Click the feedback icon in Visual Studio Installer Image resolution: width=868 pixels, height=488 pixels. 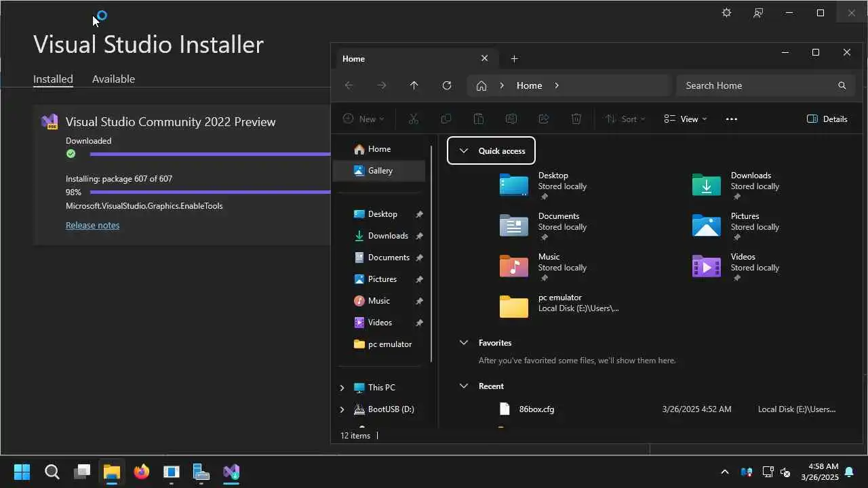(x=758, y=13)
